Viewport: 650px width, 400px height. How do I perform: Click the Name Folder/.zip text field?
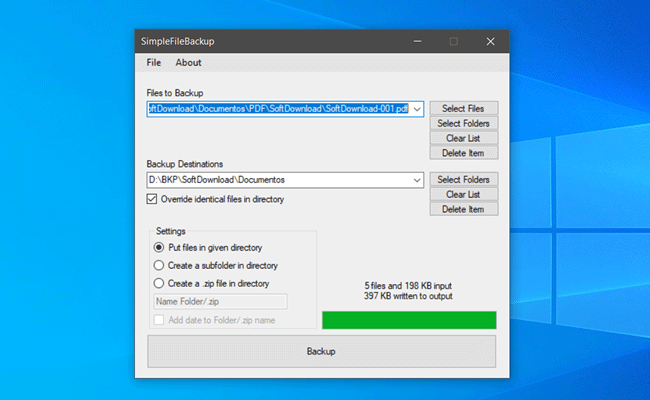221,301
